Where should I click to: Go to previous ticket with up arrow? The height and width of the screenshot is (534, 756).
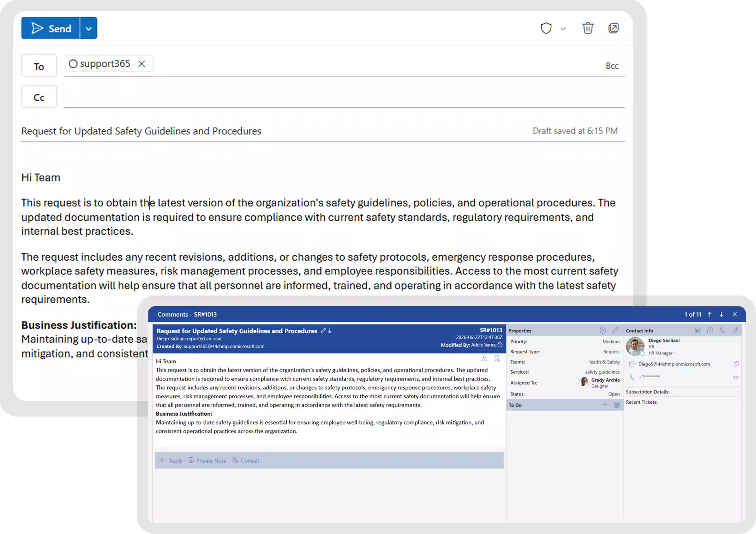pos(710,314)
